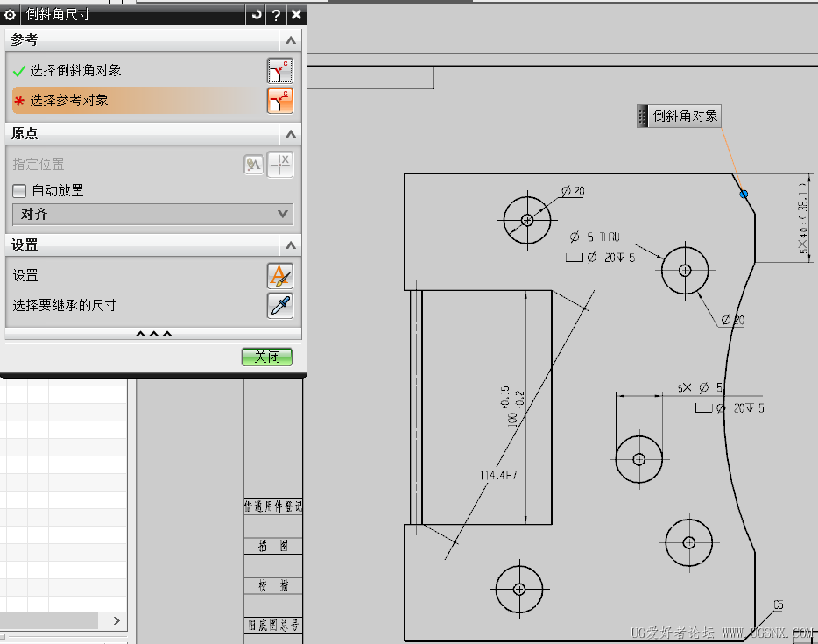Enable the 自动放置 checkbox

click(19, 191)
